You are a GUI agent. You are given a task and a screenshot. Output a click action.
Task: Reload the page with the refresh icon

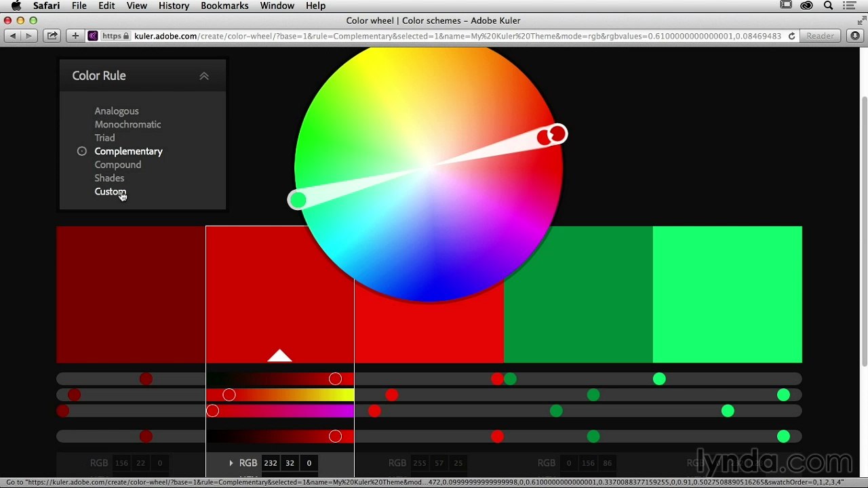click(791, 36)
